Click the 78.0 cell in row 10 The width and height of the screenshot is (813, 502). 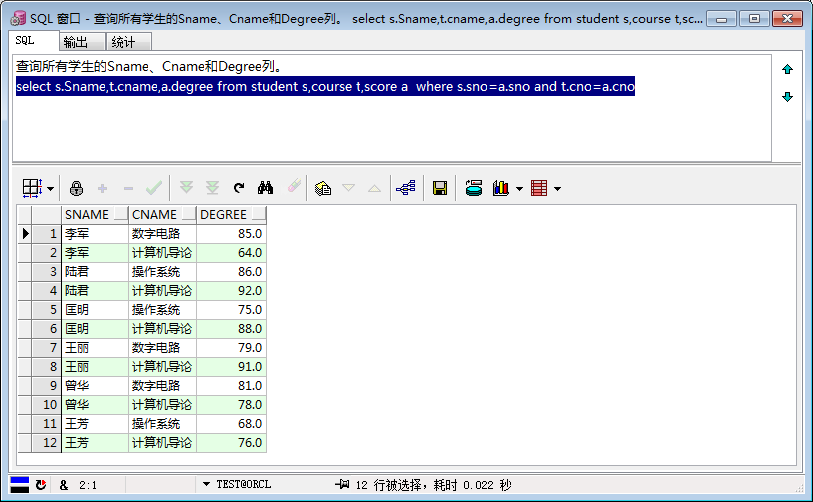pos(232,405)
